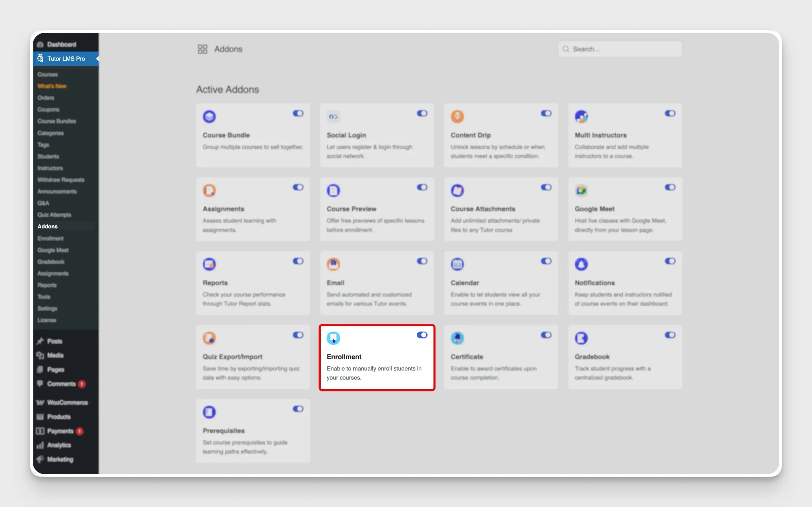Open Coupons in the sidebar
812x507 pixels.
[48, 110]
